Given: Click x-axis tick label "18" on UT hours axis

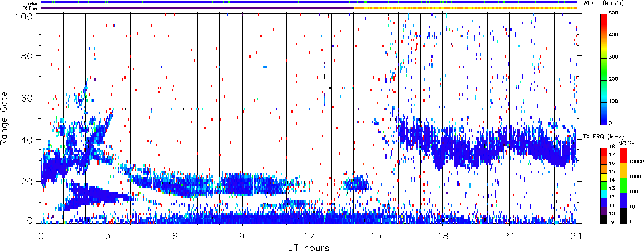Looking at the screenshot, I should pyautogui.click(x=443, y=236).
